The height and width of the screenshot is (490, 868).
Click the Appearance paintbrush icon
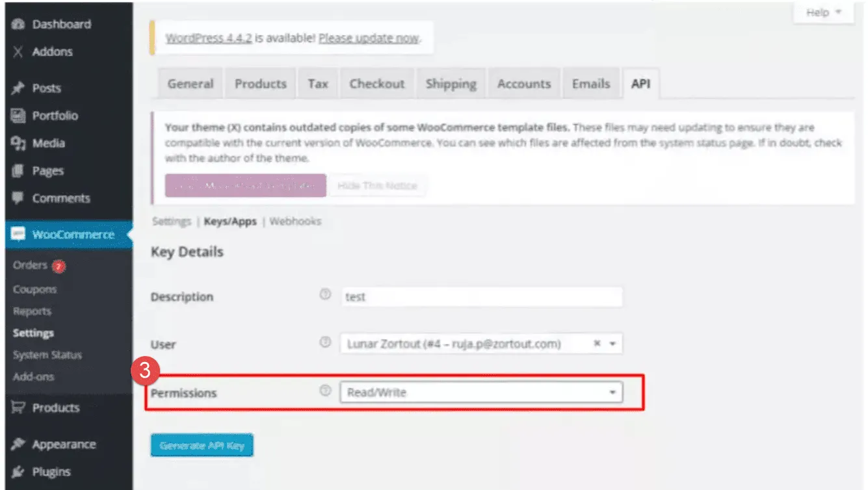point(18,445)
